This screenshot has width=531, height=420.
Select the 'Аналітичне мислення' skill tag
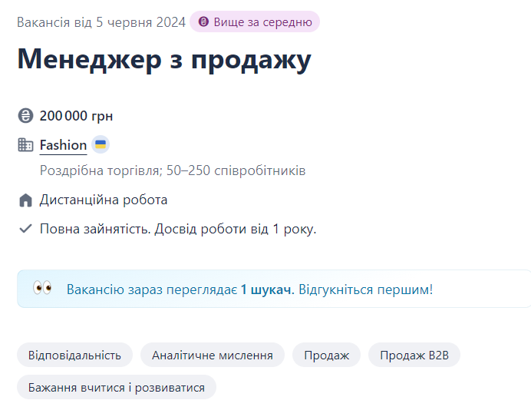[213, 355]
